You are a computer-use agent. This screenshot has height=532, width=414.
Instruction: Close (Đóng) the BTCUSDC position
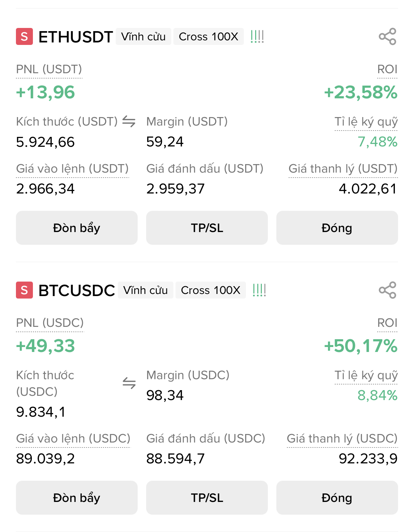tap(337, 498)
